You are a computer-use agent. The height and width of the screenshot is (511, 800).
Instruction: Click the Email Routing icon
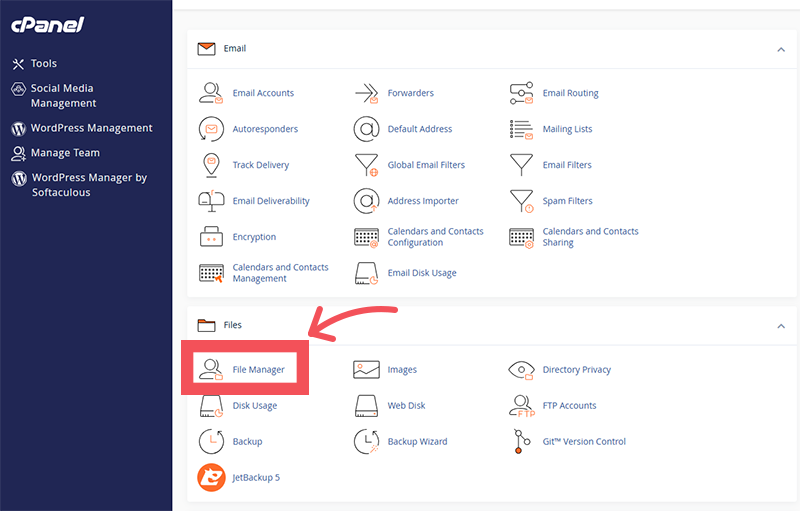(521, 93)
